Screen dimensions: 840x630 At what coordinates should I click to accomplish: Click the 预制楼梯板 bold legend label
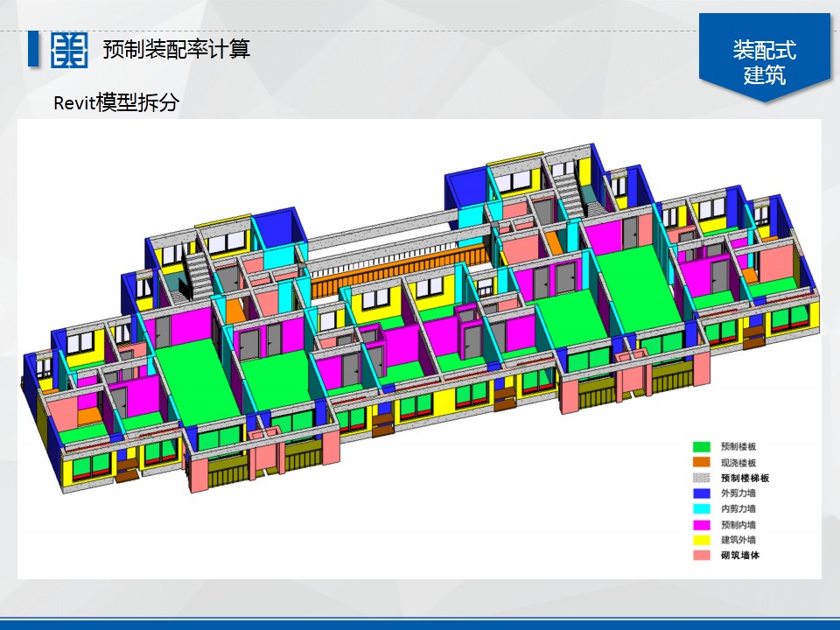point(745,478)
